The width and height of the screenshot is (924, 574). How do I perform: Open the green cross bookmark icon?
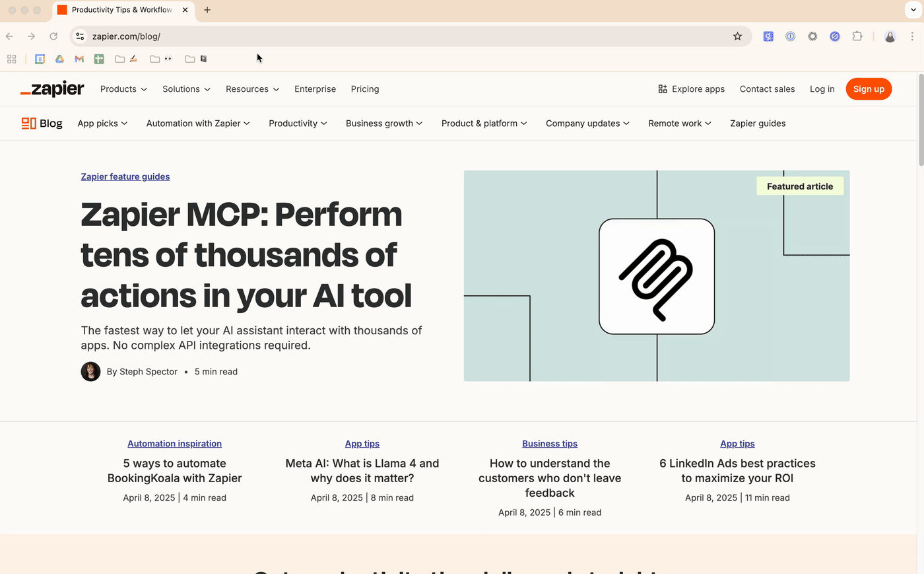coord(99,59)
